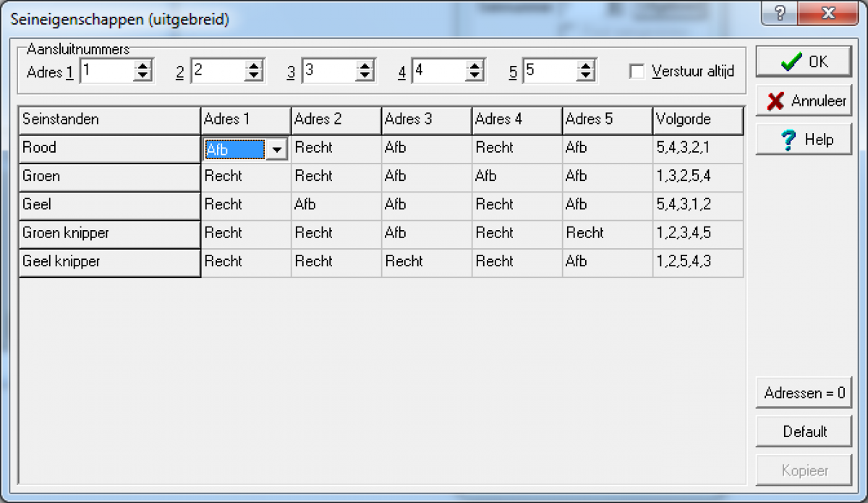Click the Recht cell for Groen, Adres 1

[246, 177]
